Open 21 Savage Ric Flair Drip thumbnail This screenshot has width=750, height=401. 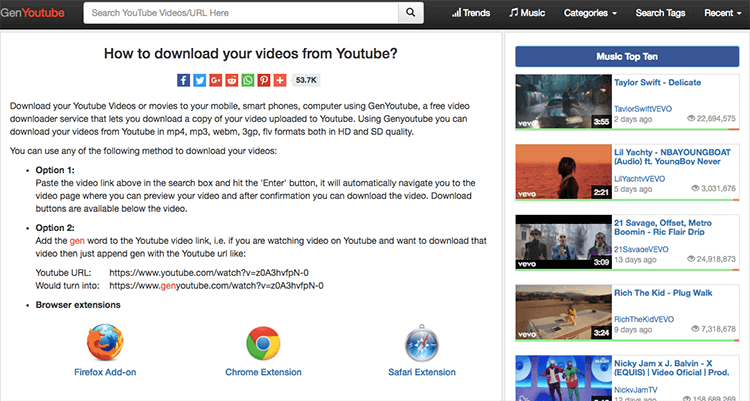click(563, 242)
